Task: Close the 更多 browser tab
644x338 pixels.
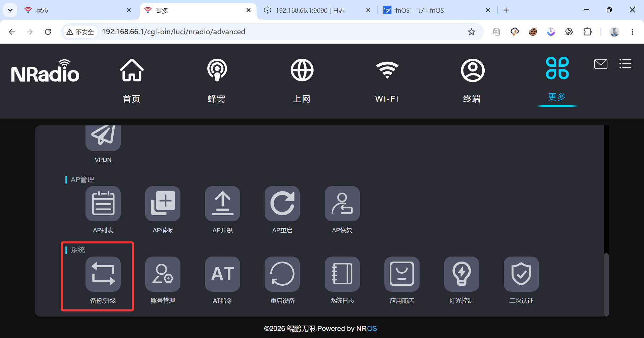Action: [x=249, y=10]
